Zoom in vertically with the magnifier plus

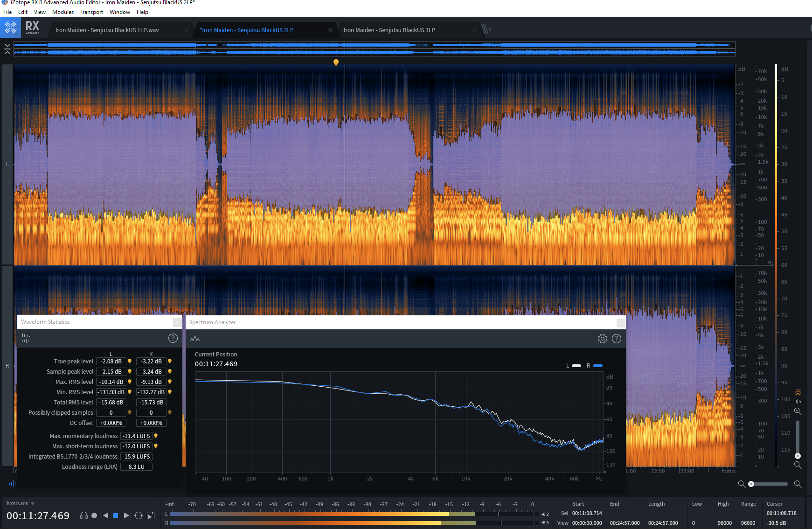point(798,411)
